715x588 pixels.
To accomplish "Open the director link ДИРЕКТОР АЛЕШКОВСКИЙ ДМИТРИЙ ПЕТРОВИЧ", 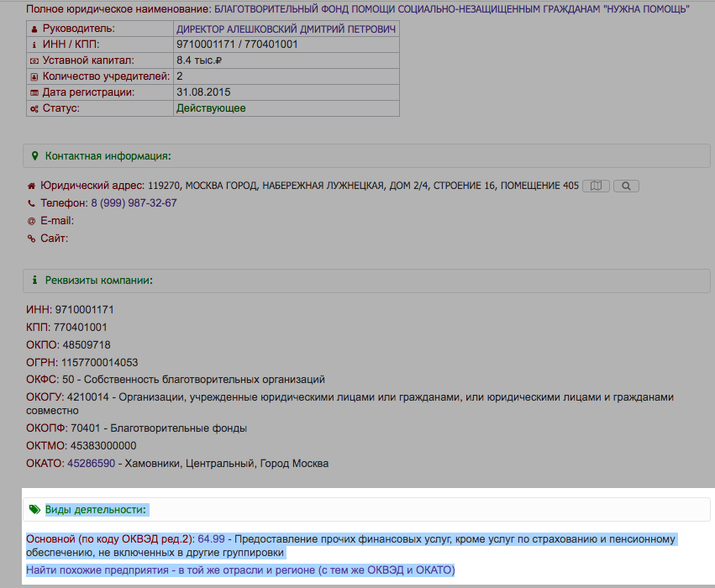I will (286, 29).
